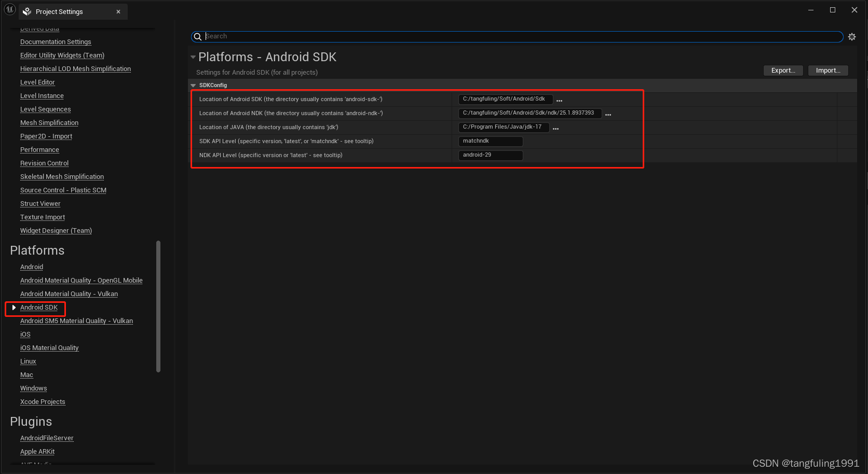The width and height of the screenshot is (868, 474).
Task: Open Paper2D - Import settings
Action: tap(46, 136)
